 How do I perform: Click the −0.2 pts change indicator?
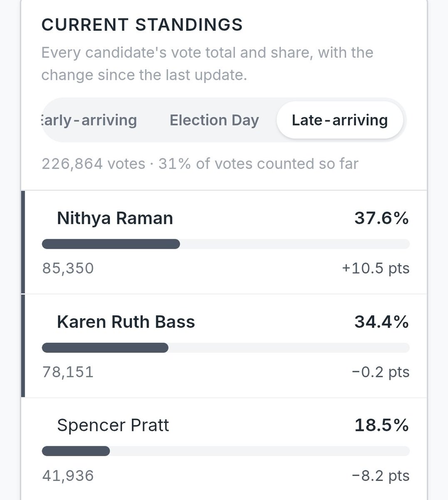coord(381,372)
